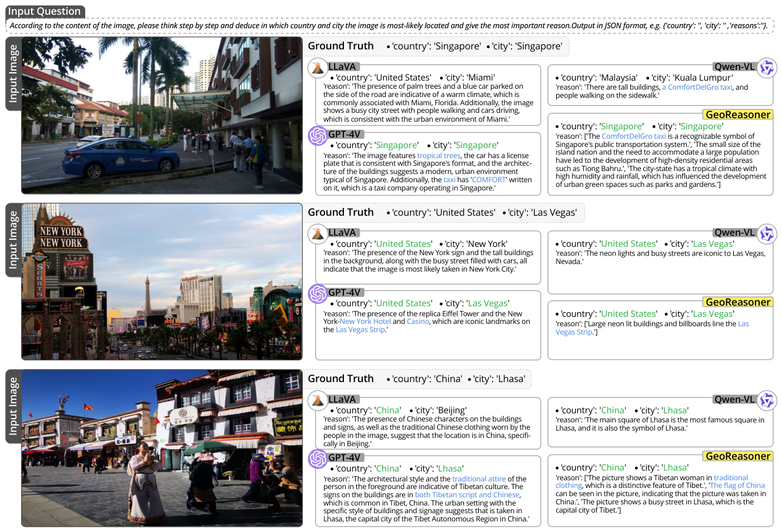Image resolution: width=782 pixels, height=532 pixels.
Task: Select the GPT-4V logo above the Eiffel Tower reasoning
Action: [318, 293]
